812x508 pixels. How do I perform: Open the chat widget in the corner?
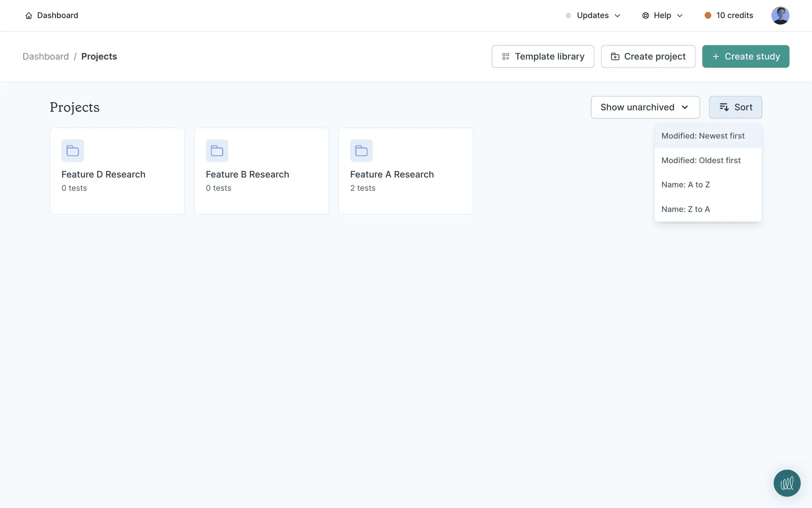[787, 483]
